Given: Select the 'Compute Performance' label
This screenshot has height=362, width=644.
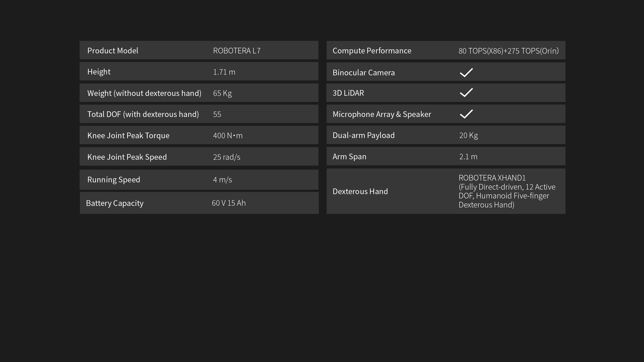Looking at the screenshot, I should tap(372, 51).
